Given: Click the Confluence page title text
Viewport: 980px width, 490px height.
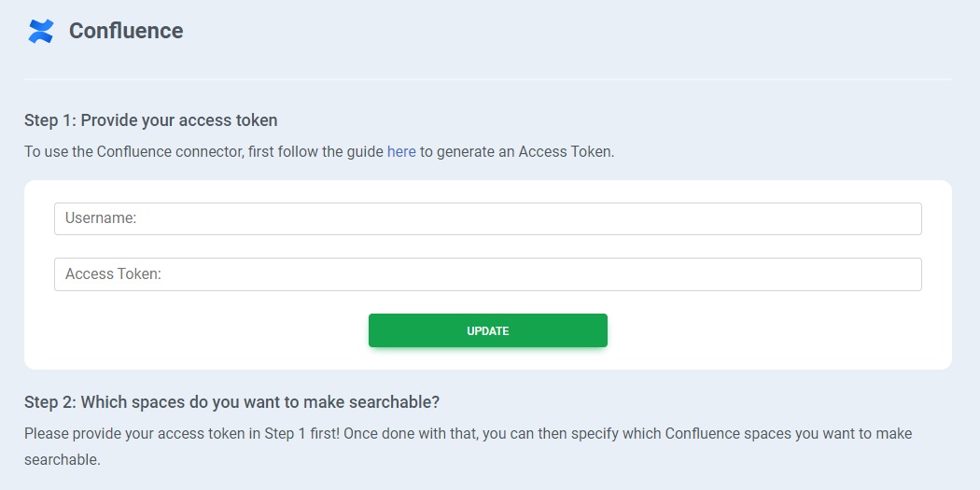Looking at the screenshot, I should (126, 31).
